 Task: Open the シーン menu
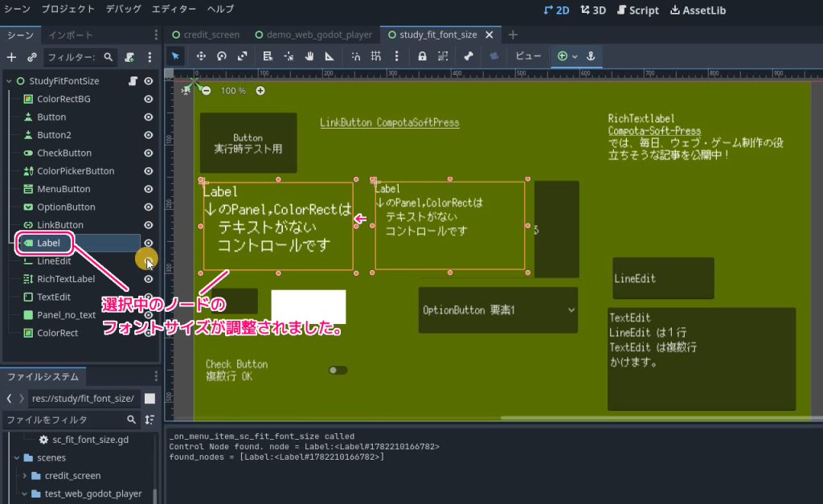pyautogui.click(x=18, y=9)
